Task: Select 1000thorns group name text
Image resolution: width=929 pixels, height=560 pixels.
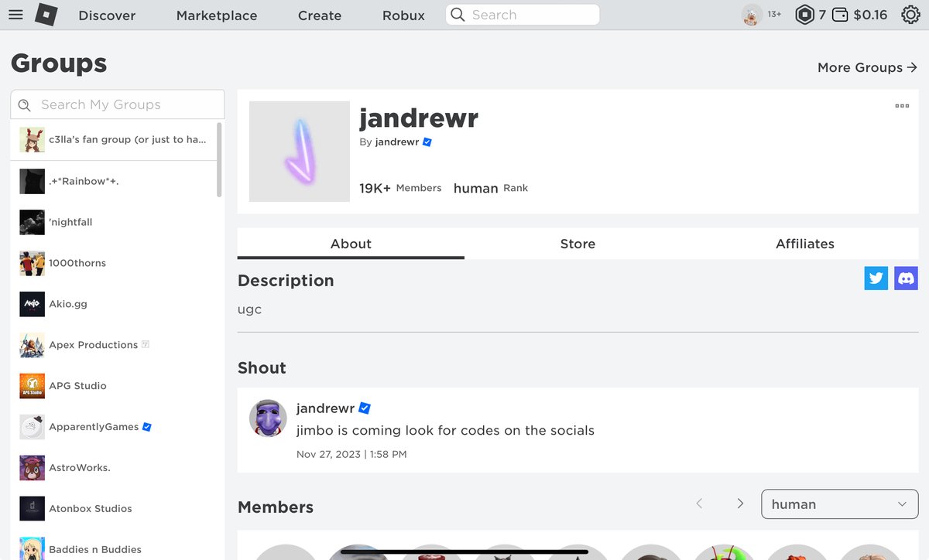Action: pos(77,263)
